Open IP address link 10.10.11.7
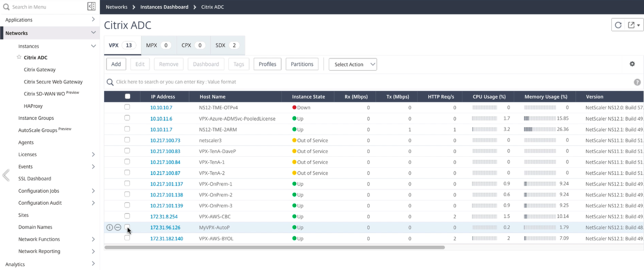The height and width of the screenshot is (270, 644). tap(161, 129)
